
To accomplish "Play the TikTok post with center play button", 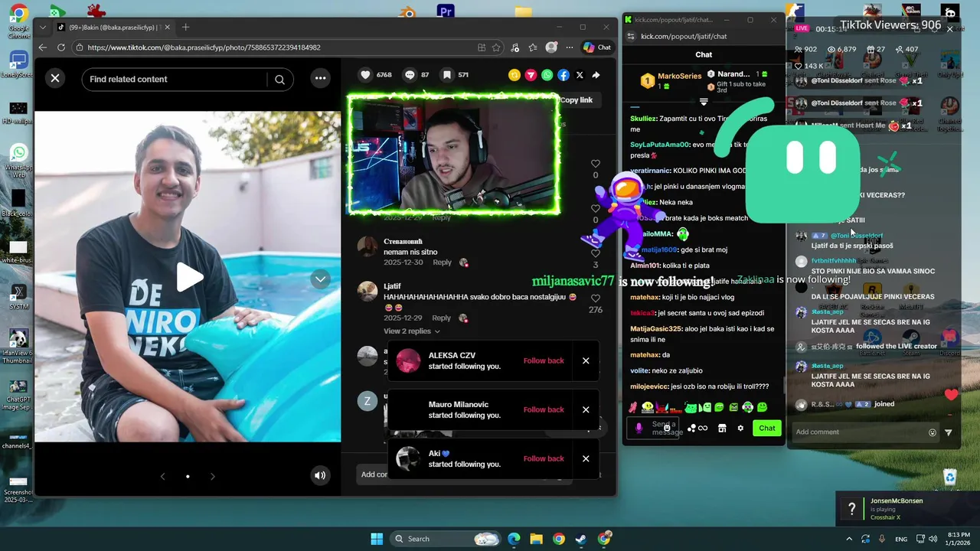I will click(x=188, y=277).
